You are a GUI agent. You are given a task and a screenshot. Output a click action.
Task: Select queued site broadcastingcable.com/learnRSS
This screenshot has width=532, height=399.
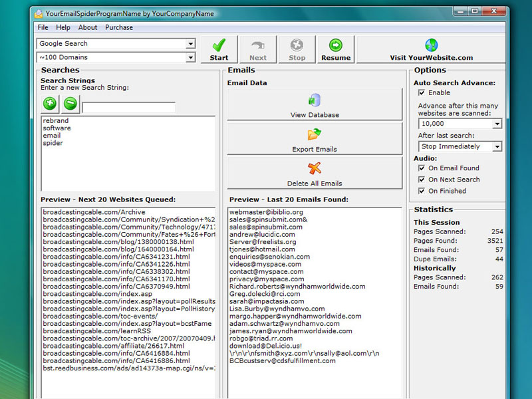[x=96, y=331]
